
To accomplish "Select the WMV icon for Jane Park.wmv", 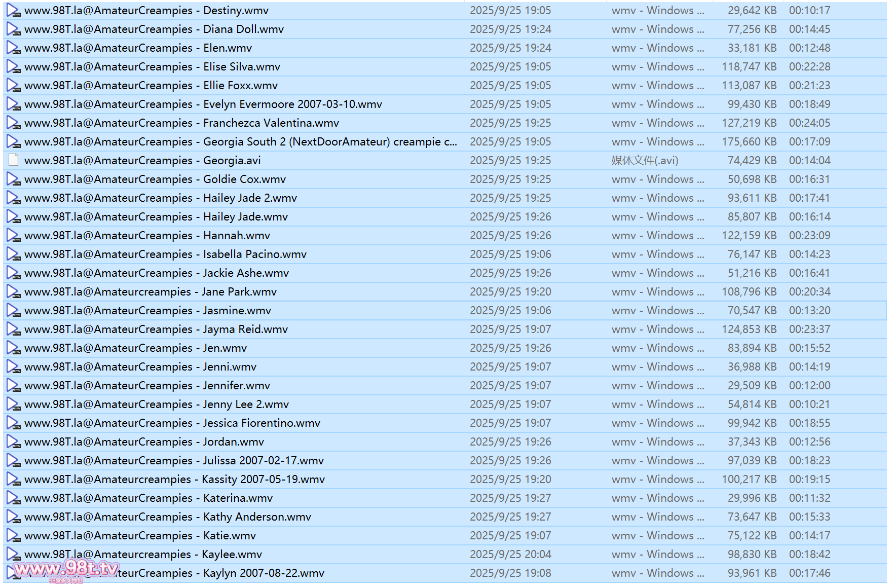I will pyautogui.click(x=13, y=292).
